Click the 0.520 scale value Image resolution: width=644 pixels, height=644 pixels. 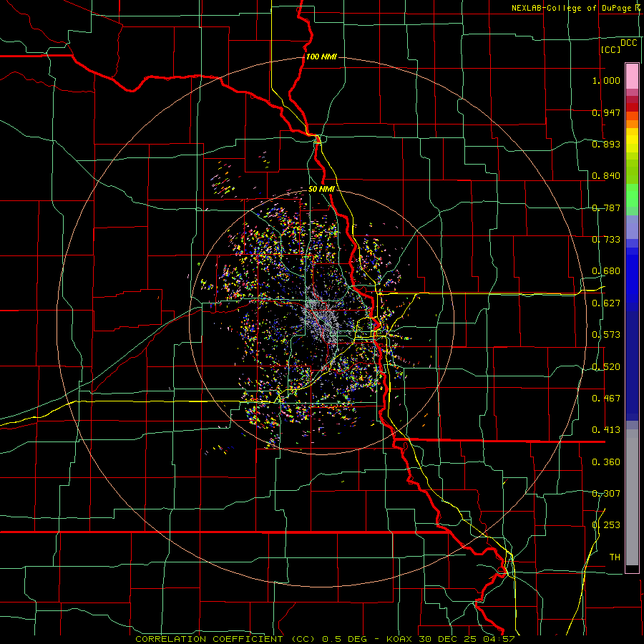click(606, 367)
